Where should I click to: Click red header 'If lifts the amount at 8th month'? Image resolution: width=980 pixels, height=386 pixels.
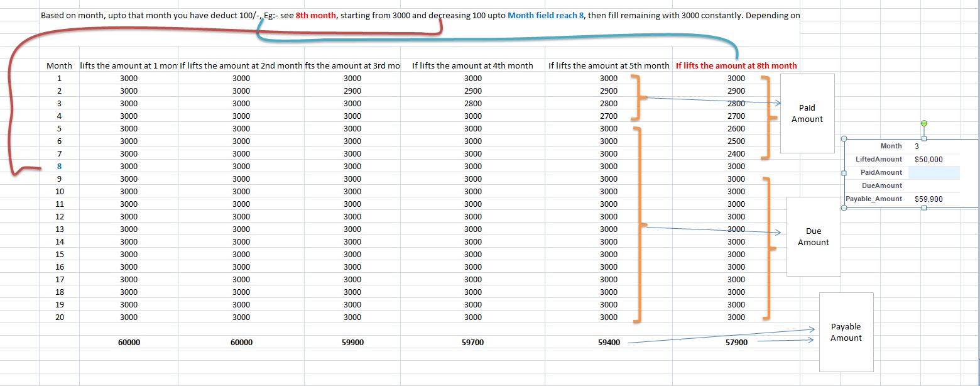tap(736, 65)
